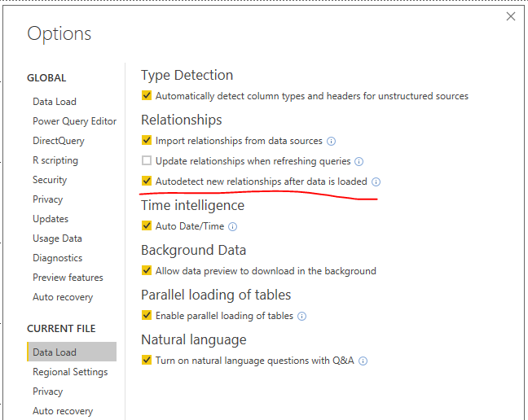Enable Update relationships when refreshing queries
The image size is (528, 420).
tap(147, 160)
